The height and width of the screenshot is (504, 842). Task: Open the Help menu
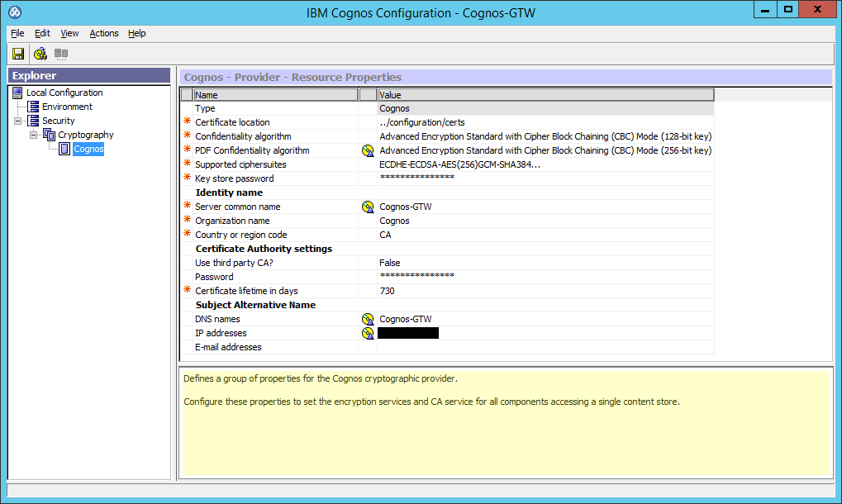tap(137, 33)
